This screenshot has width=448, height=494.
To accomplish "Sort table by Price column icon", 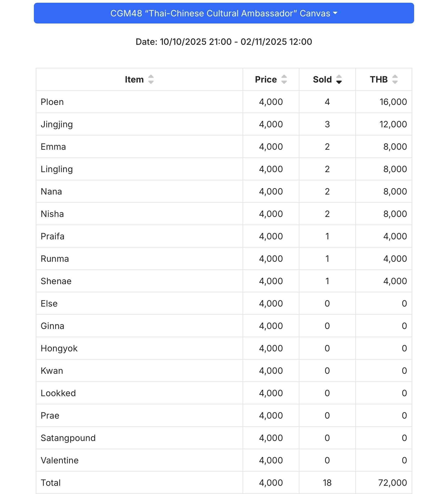I will [x=284, y=80].
